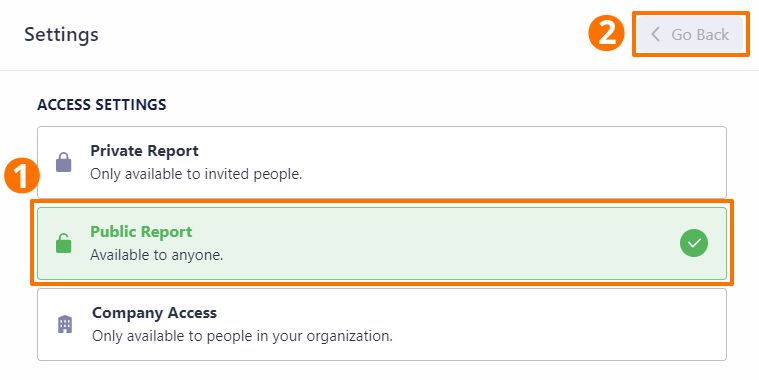Select the Private Report access option
The height and width of the screenshot is (380, 759).
coord(382,162)
